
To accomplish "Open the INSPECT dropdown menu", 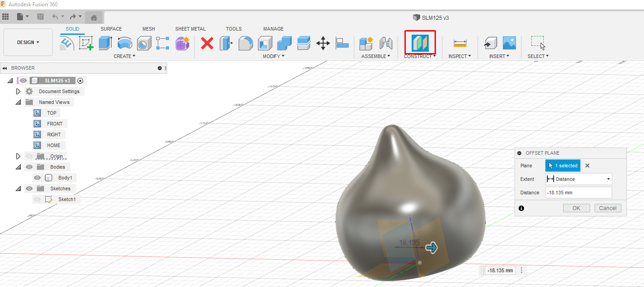I will 460,56.
